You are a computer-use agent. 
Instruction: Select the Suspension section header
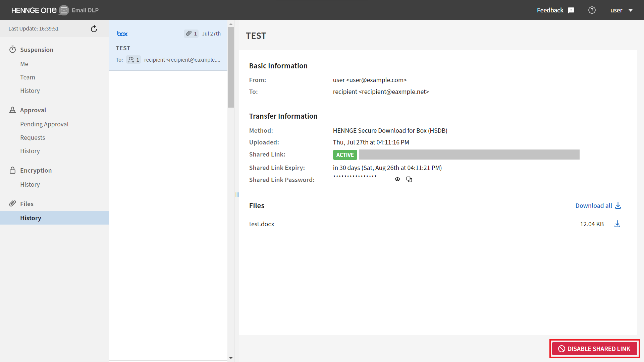click(37, 50)
